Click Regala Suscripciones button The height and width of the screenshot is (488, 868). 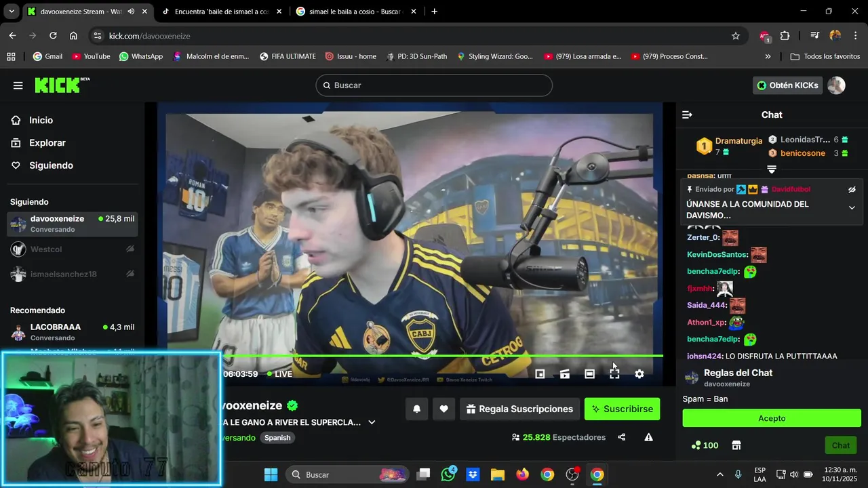[x=519, y=409]
